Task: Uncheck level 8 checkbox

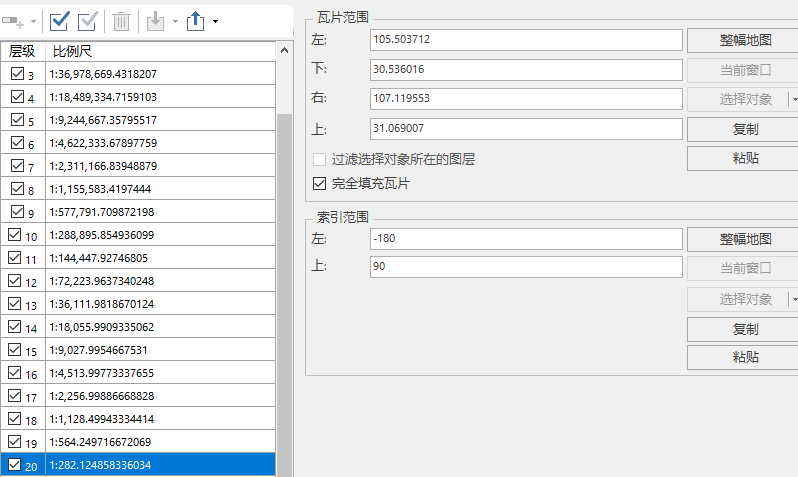Action: coord(17,188)
